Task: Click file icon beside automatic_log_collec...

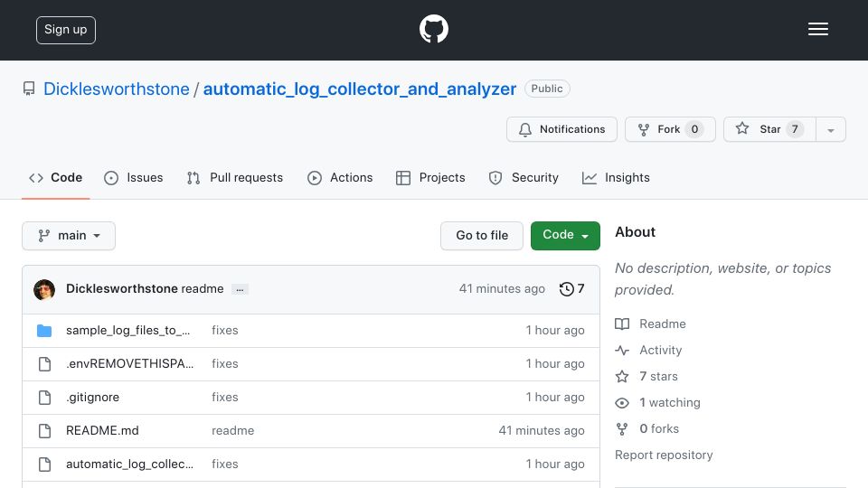Action: [45, 465]
